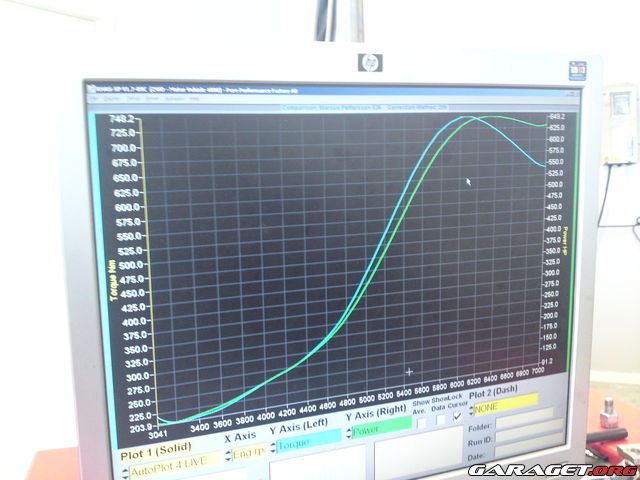Uncheck the Lock Cursor checkbox

(458, 417)
